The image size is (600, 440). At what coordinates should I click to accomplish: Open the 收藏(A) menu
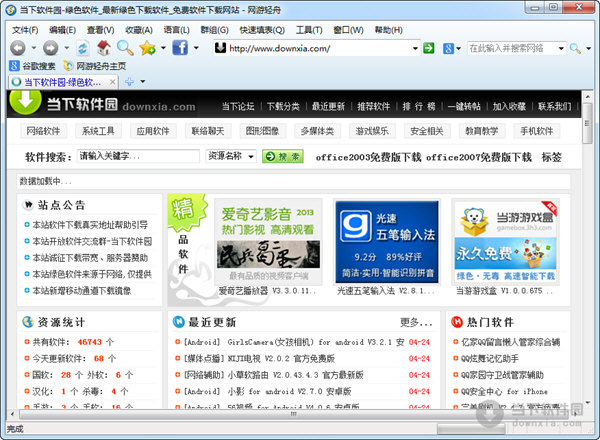tap(139, 30)
